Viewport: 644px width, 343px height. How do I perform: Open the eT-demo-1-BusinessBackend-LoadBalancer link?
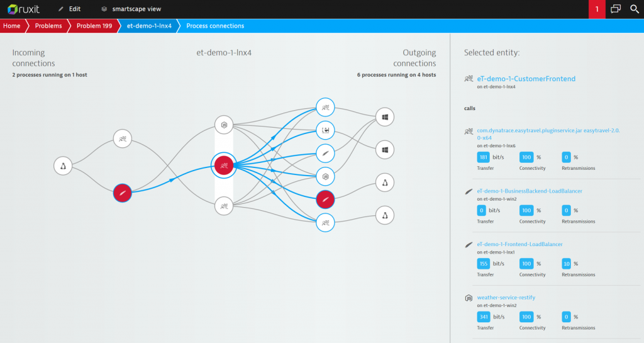[x=530, y=191]
